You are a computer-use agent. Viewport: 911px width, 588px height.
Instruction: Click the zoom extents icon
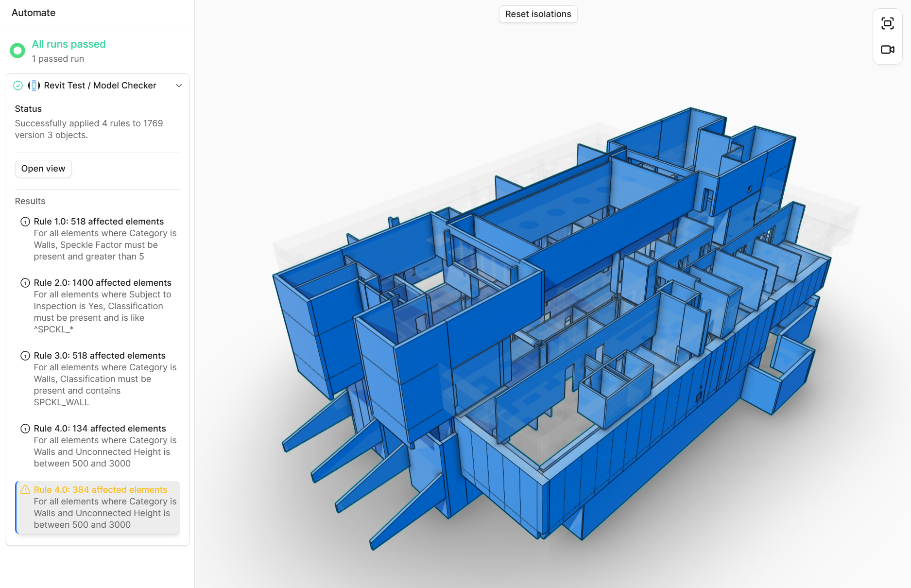887,23
